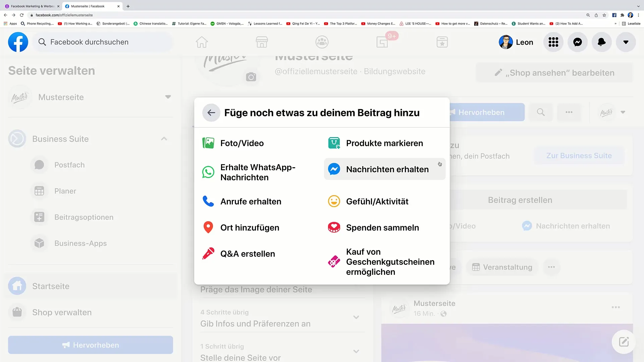Choose Kauf von Geschenkgutscheinen ermöglichen
This screenshot has height=362, width=644.
pos(390,262)
